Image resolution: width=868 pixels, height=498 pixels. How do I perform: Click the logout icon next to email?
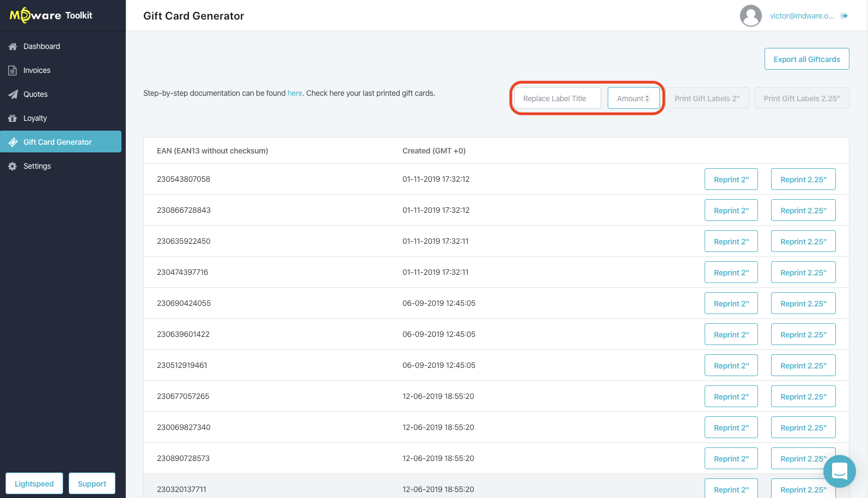(845, 16)
